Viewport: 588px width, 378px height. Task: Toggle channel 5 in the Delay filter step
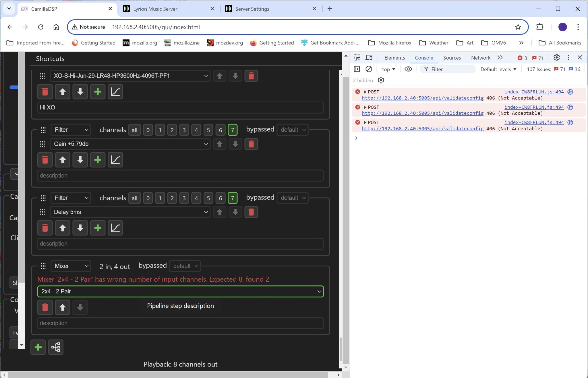pyautogui.click(x=208, y=198)
